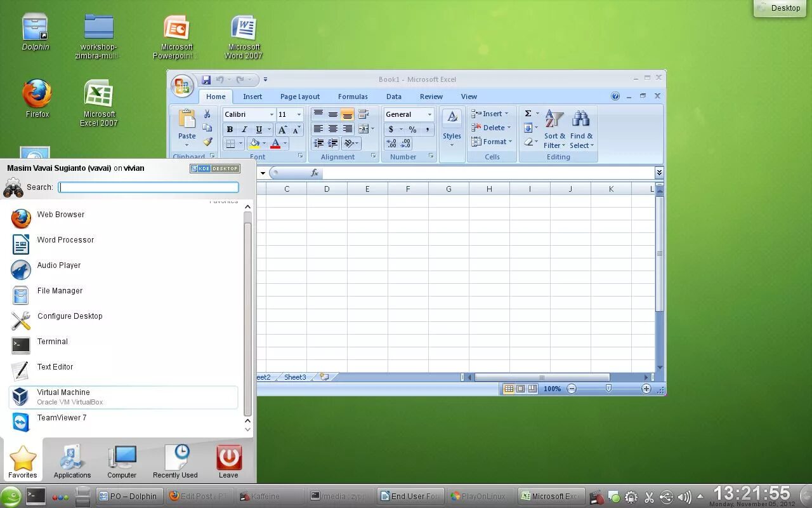Viewport: 812px width, 508px height.
Task: Toggle Italic formatting
Action: [x=244, y=129]
